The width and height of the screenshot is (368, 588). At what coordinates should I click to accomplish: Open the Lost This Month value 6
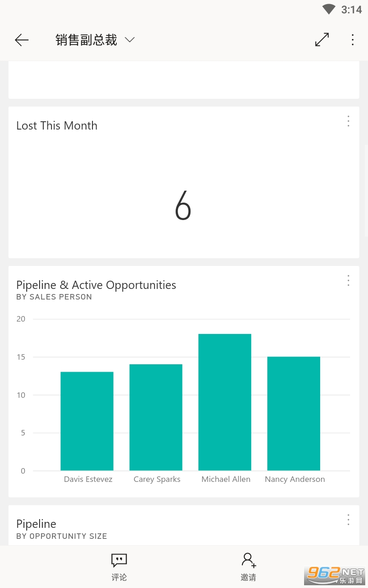coord(183,206)
